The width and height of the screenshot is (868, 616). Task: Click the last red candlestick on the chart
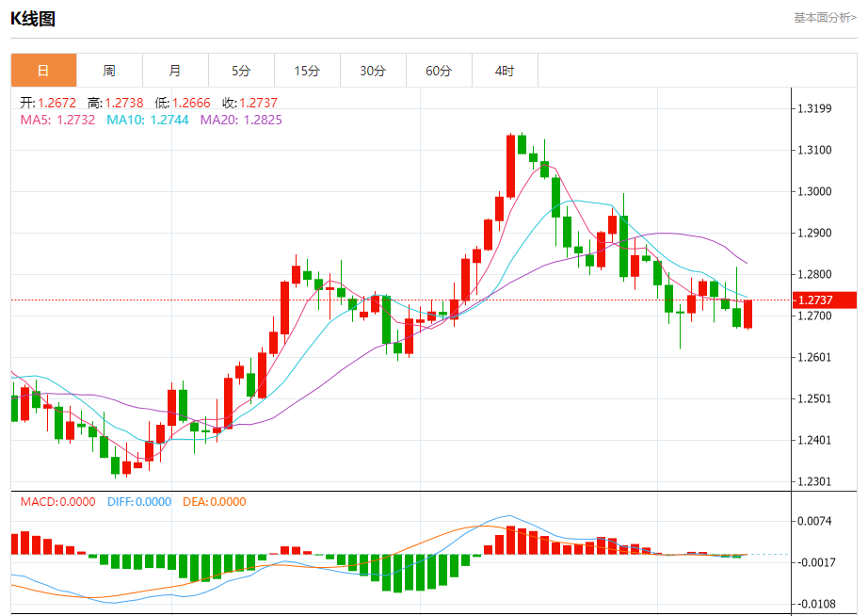pyautogui.click(x=747, y=314)
